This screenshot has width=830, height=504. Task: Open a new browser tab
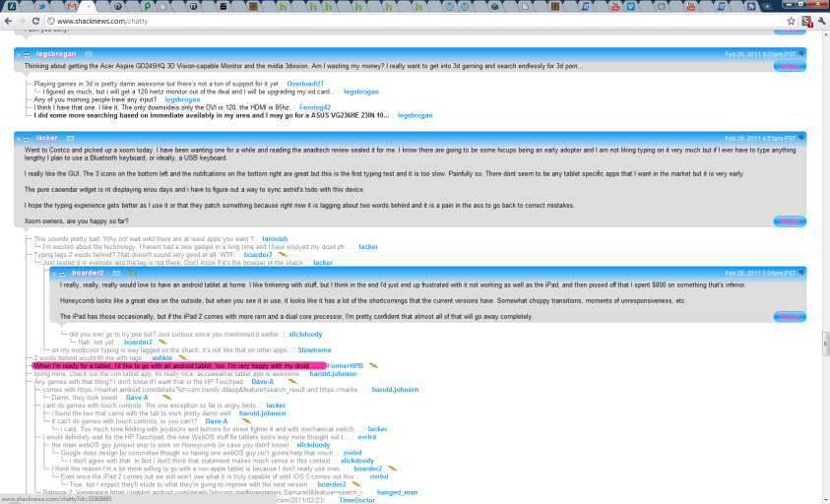(x=768, y=6)
